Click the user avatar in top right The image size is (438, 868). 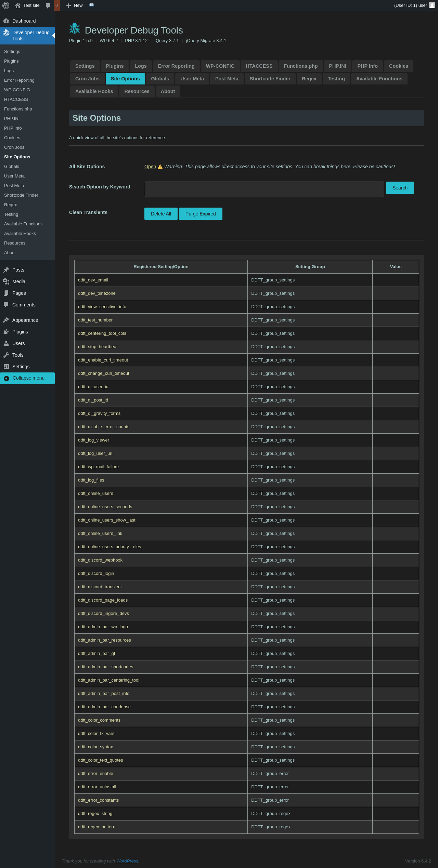(x=432, y=5)
